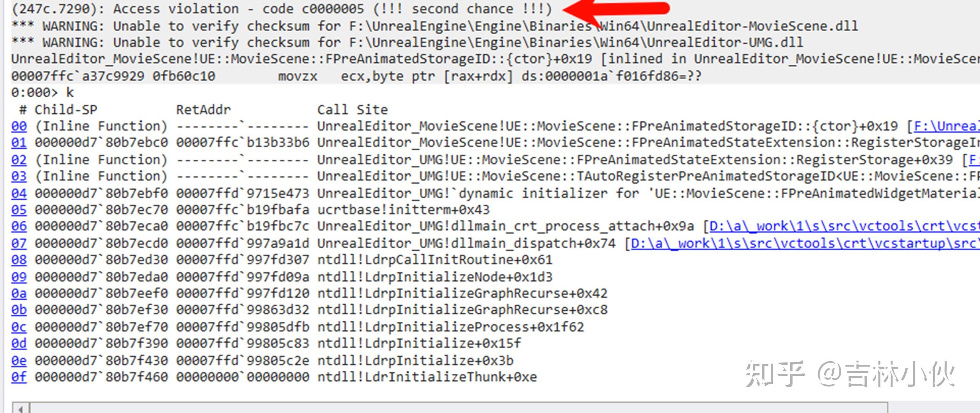Click frame 08 LdrpCallInitRoutine link
This screenshot has width=980, height=413.
click(19, 260)
